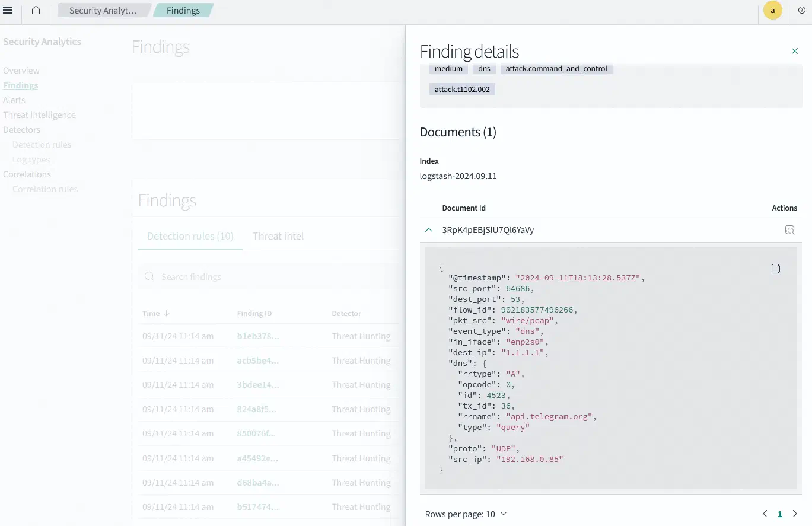Click the attack.command_and_control tag

[x=556, y=69]
